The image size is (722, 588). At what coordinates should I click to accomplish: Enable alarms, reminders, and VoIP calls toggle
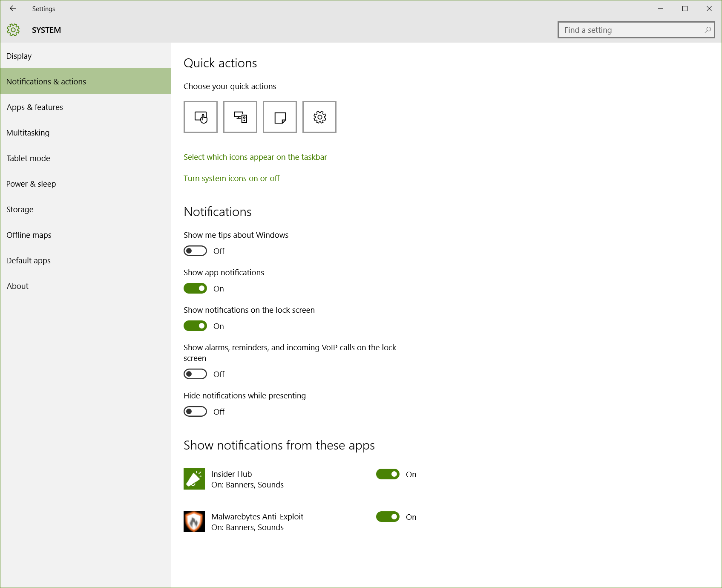(195, 374)
